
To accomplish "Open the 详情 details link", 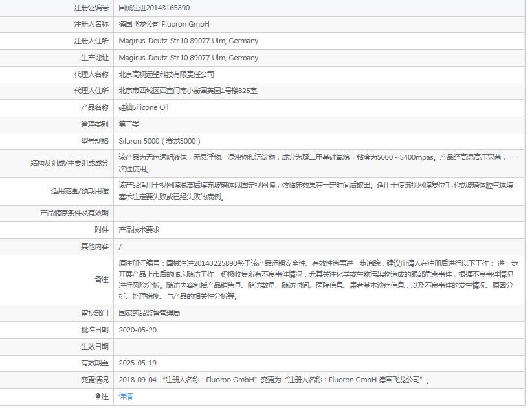I will tap(126, 396).
